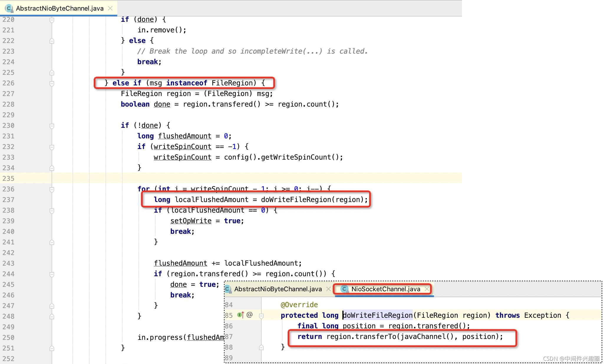Close the NioSocketChannel.java tab

427,289
